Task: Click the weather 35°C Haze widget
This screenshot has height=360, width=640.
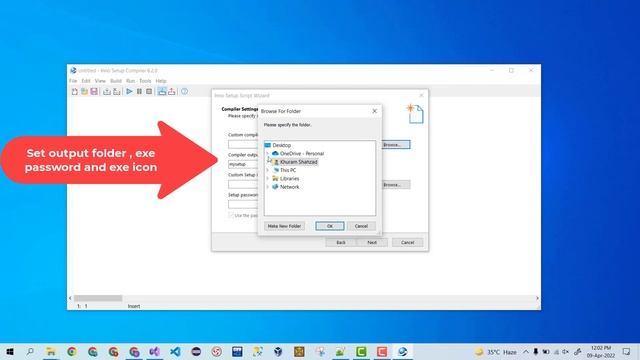Action: pos(496,352)
